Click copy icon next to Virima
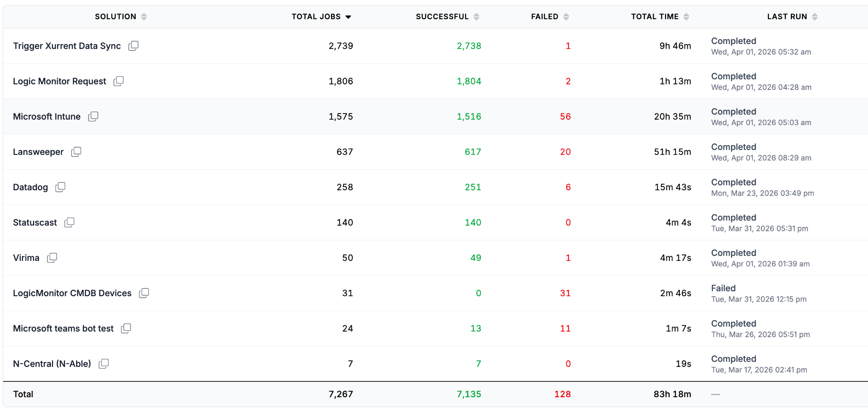 [52, 258]
